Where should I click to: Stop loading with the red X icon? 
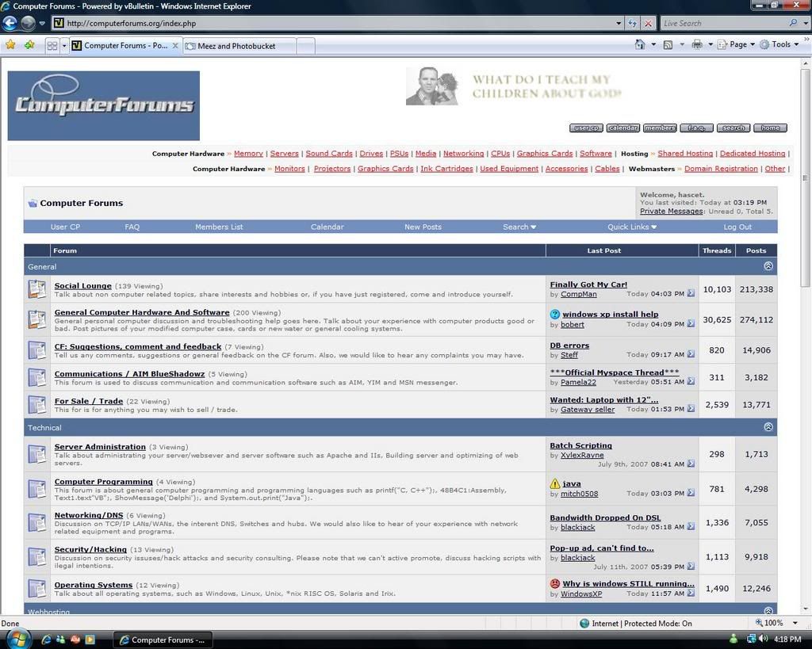(648, 23)
